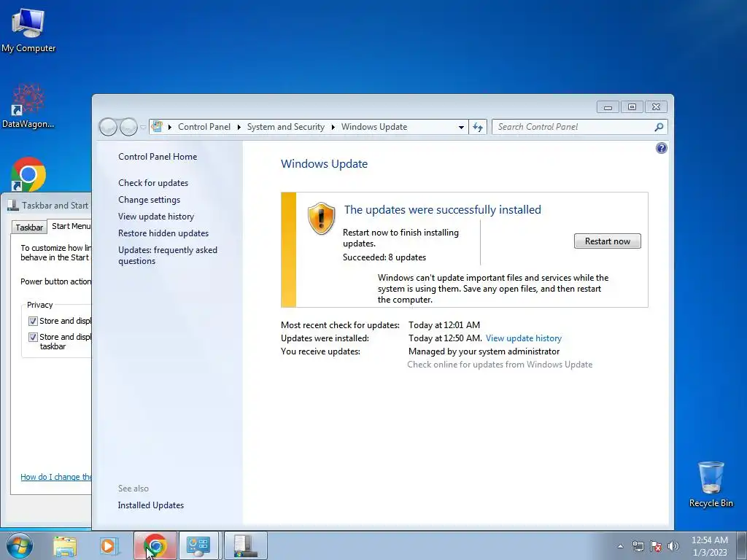Click the Forward navigation arrow
This screenshot has height=560, width=747.
(128, 127)
